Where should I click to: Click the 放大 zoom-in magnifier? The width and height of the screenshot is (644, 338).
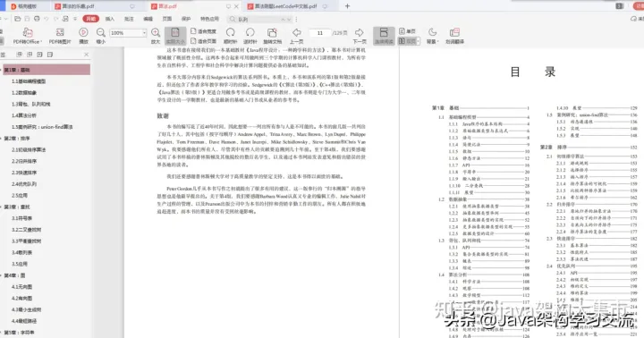click(156, 36)
